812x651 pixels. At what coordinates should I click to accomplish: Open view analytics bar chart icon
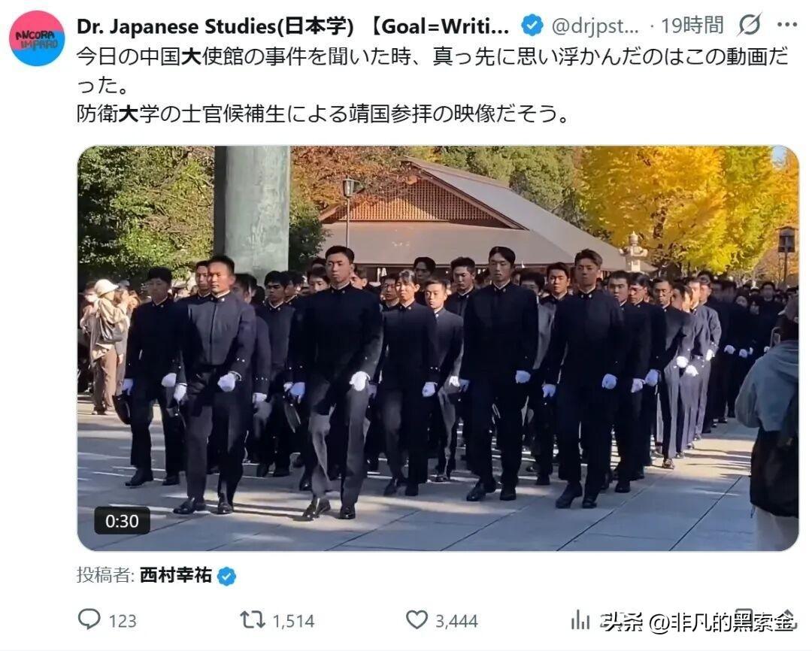(x=580, y=619)
